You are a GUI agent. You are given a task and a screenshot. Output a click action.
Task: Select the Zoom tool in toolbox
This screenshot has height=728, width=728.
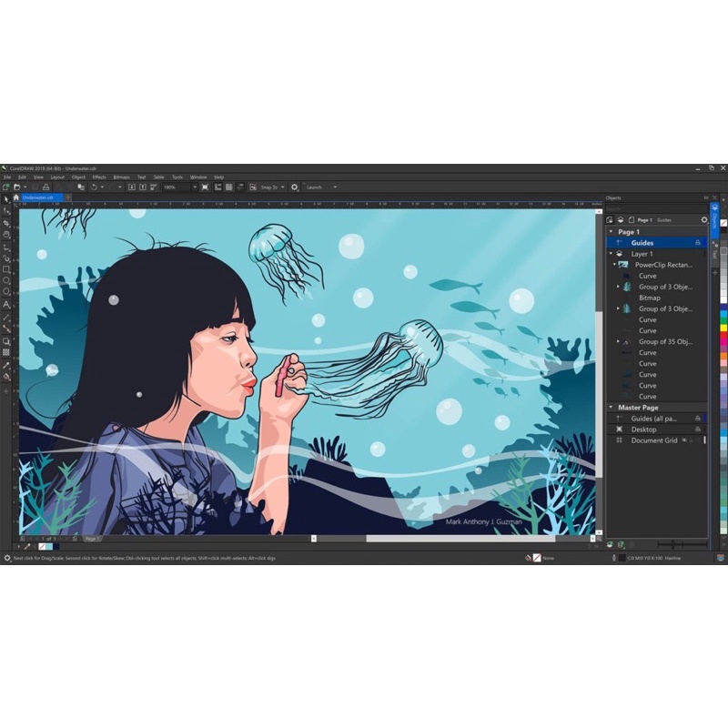pyautogui.click(x=6, y=235)
